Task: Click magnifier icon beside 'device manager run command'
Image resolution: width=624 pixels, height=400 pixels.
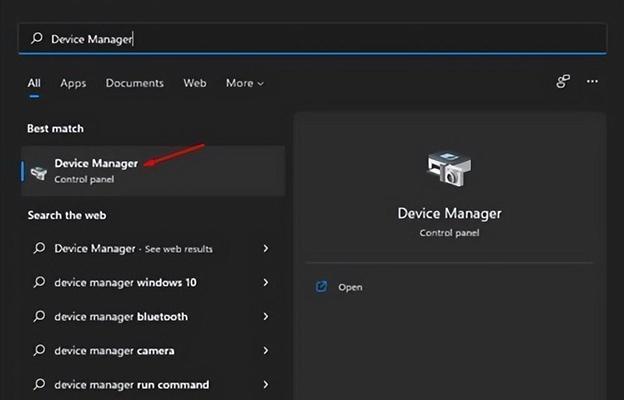Action: tap(39, 384)
